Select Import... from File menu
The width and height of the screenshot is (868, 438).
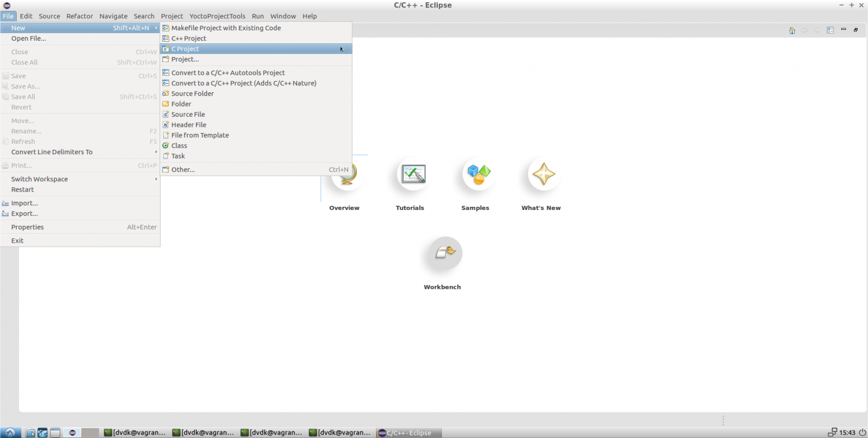point(24,204)
